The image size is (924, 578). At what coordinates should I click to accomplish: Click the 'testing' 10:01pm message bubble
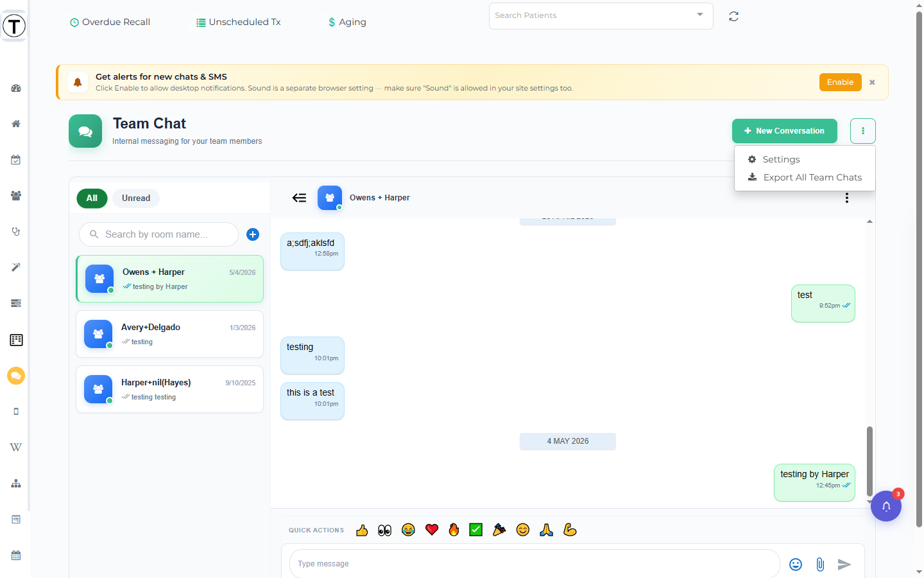312,356
